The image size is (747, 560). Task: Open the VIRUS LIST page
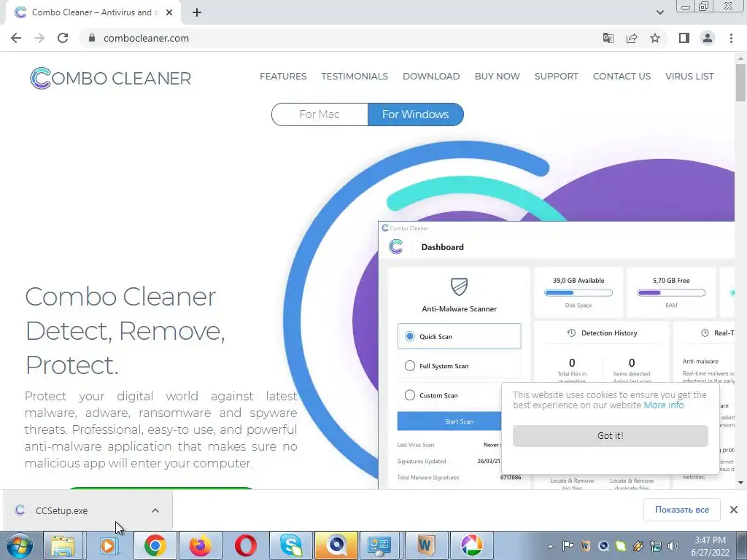689,76
